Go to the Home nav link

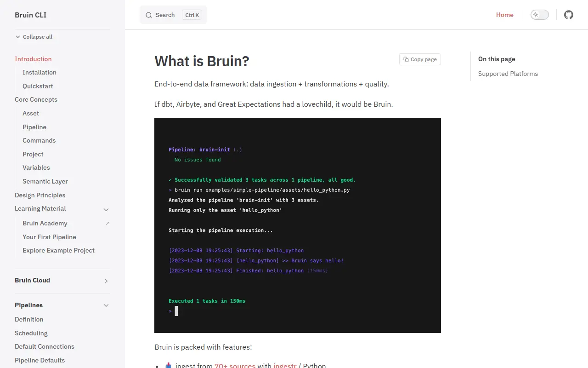tap(504, 15)
